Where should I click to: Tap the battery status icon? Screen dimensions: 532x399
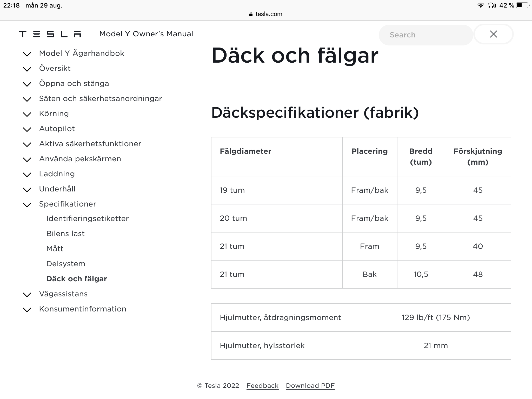point(522,5)
